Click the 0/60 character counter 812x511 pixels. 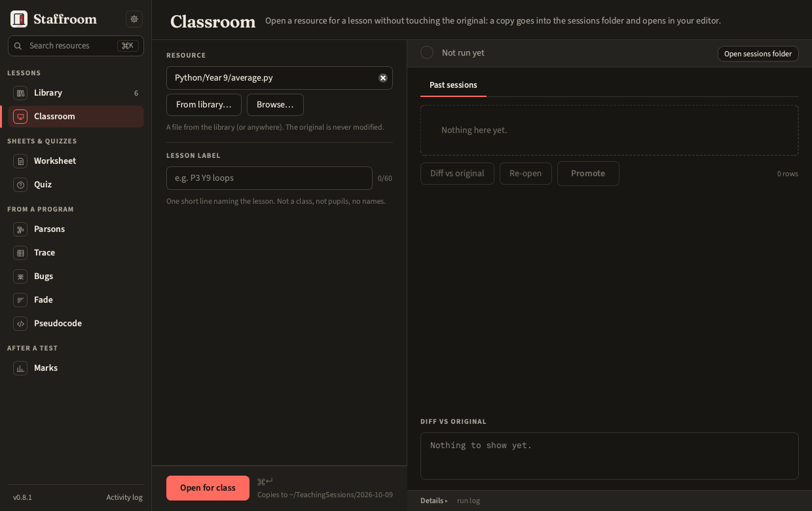coord(385,178)
